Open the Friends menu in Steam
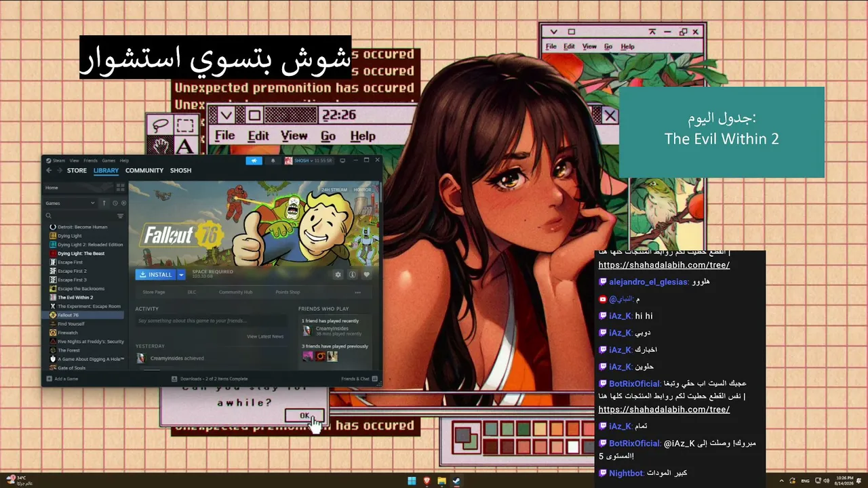This screenshot has height=488, width=868. tap(90, 161)
